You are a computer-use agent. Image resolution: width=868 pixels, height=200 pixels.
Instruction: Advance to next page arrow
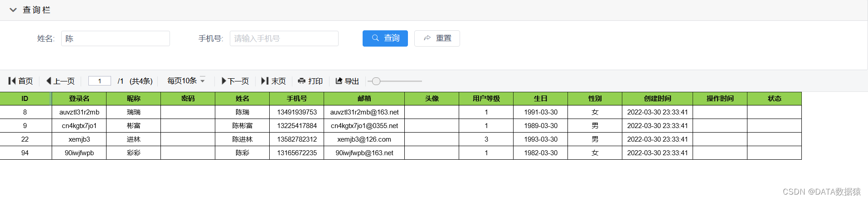click(223, 81)
